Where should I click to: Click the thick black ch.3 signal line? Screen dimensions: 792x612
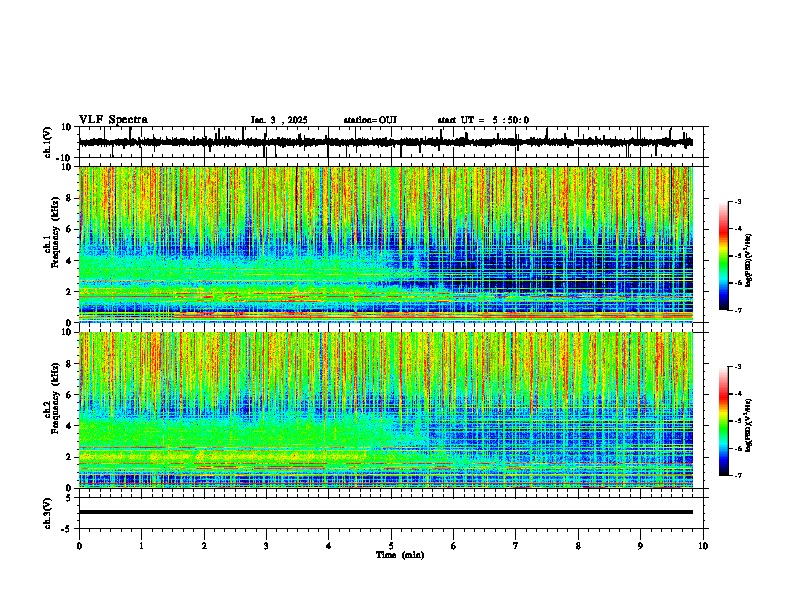(x=385, y=512)
